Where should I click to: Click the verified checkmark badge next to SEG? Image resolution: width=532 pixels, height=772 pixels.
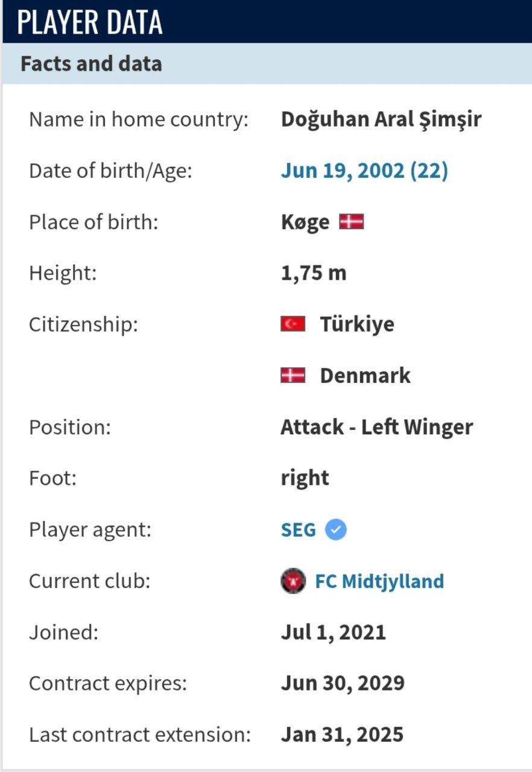click(336, 530)
